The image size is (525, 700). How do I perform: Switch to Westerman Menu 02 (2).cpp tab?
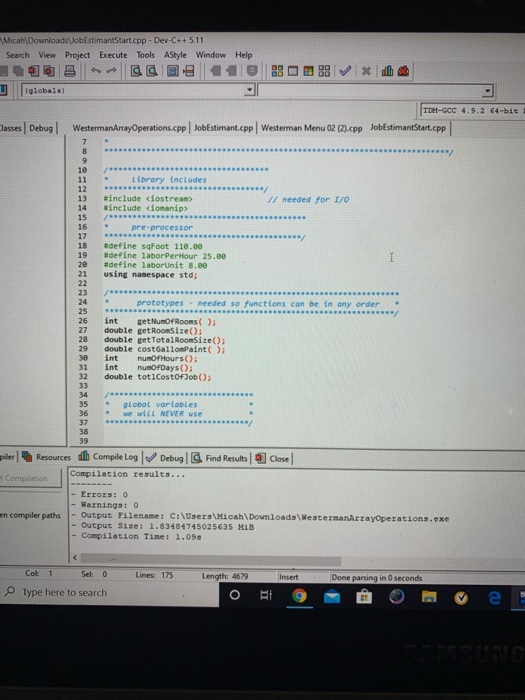[x=311, y=128]
